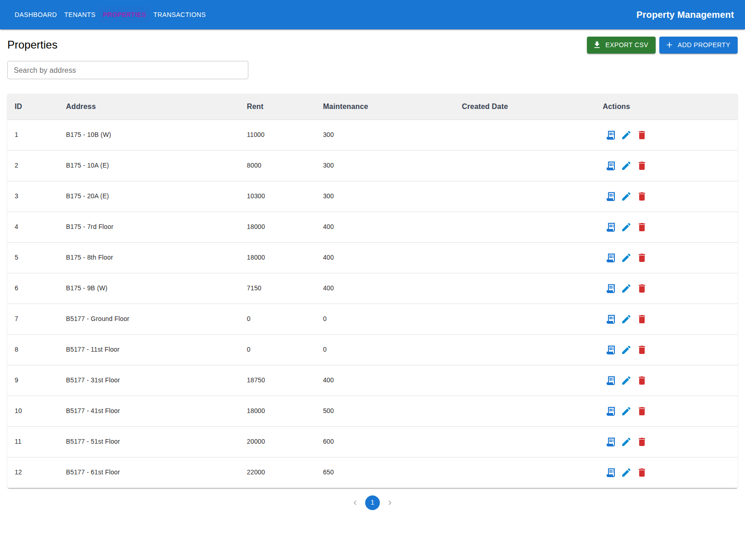Go to next page with right chevron
The image size is (745, 560).
(390, 502)
